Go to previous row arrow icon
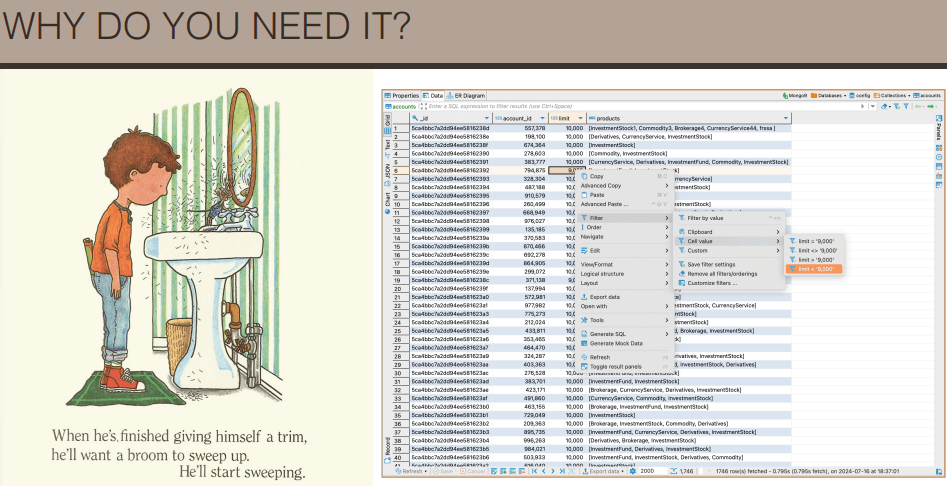Screen dimensions: 947x486 tap(544, 472)
